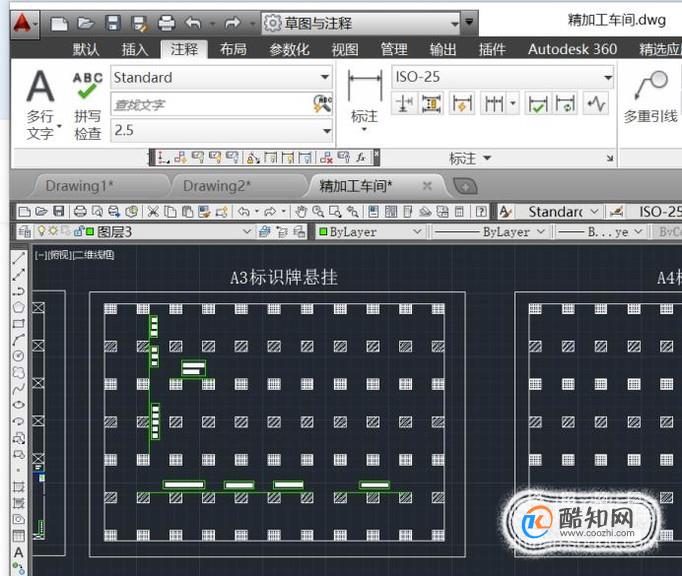Open the AutoCAD application menu
This screenshot has height=576, width=682.
[24, 23]
